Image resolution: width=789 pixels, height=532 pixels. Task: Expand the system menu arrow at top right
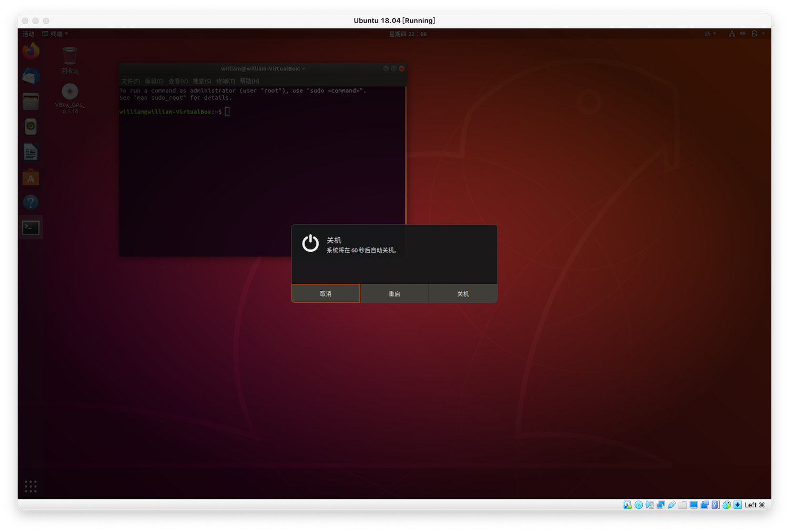coord(763,34)
